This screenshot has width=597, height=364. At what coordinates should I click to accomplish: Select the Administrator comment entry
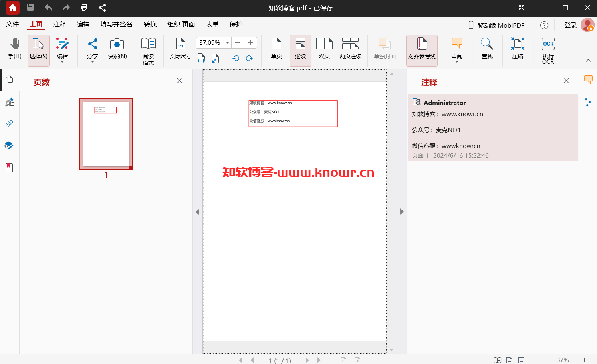(493, 128)
